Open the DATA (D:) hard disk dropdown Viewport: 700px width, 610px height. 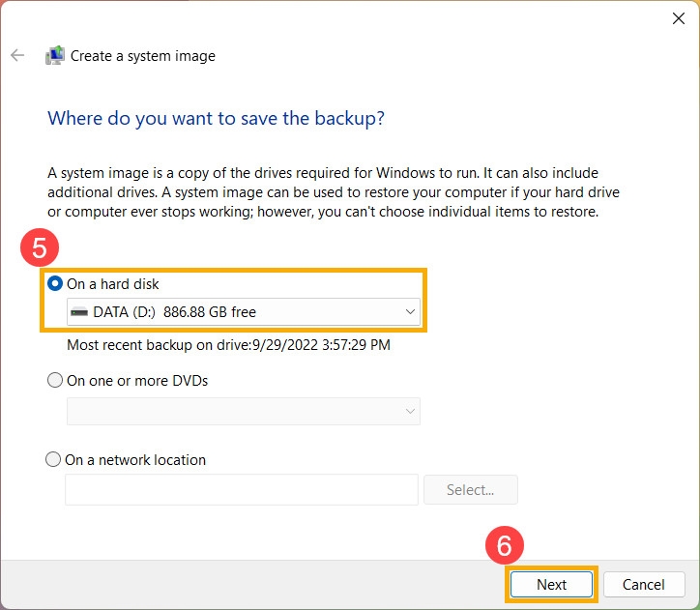(242, 312)
